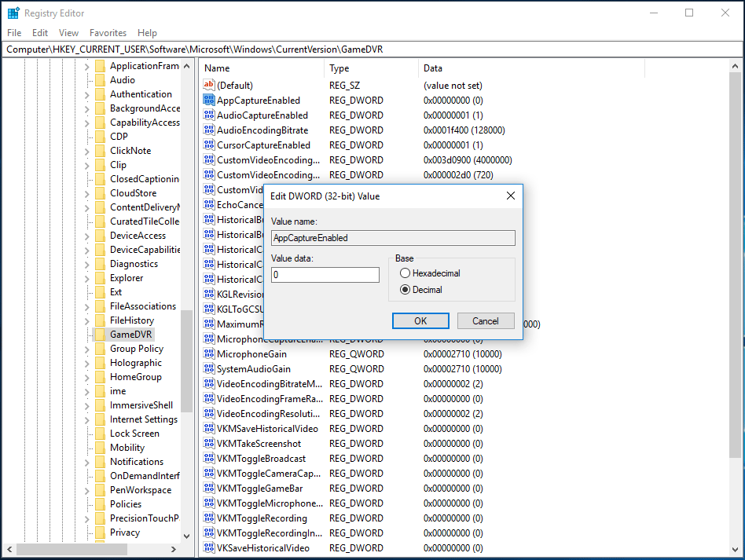The width and height of the screenshot is (745, 560).
Task: Click the VKMTakeScreenshot value icon
Action: [208, 444]
